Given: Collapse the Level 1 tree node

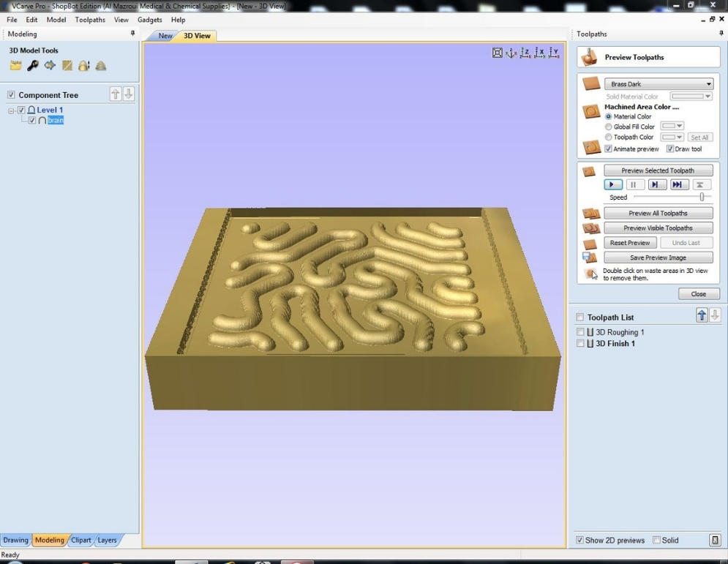Looking at the screenshot, I should click(12, 110).
